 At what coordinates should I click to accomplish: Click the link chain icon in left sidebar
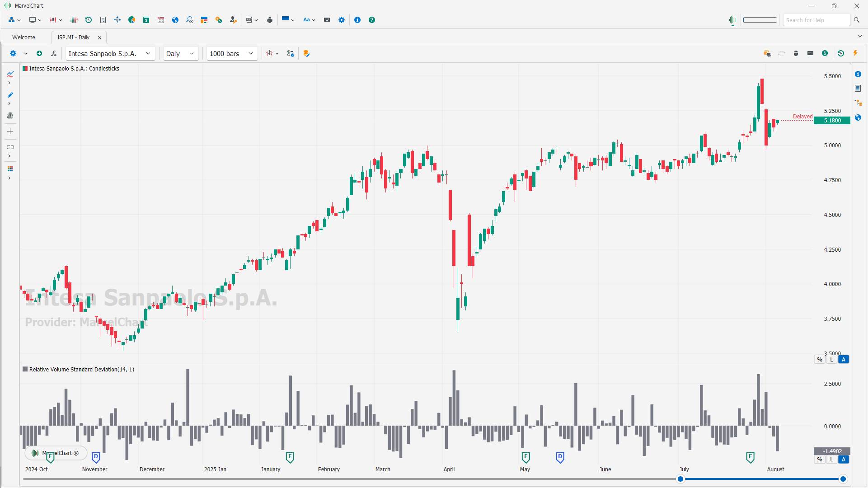tap(10, 147)
